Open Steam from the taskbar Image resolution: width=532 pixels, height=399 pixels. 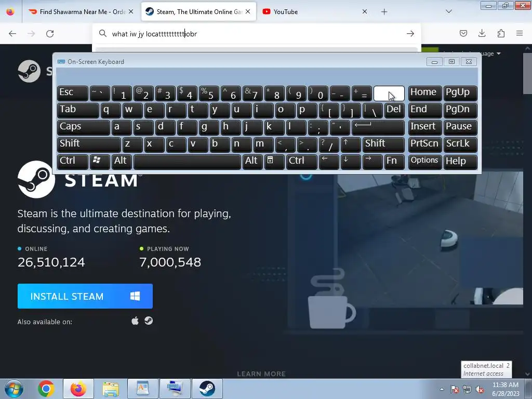point(207,389)
